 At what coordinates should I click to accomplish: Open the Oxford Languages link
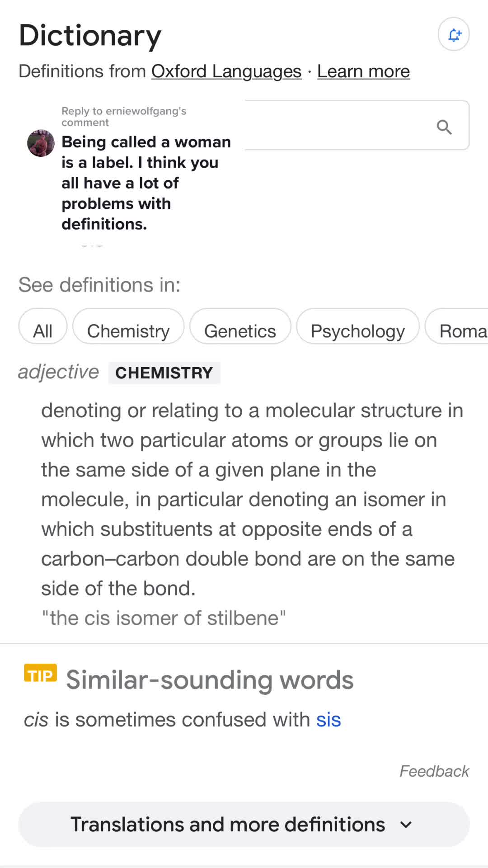click(x=226, y=71)
